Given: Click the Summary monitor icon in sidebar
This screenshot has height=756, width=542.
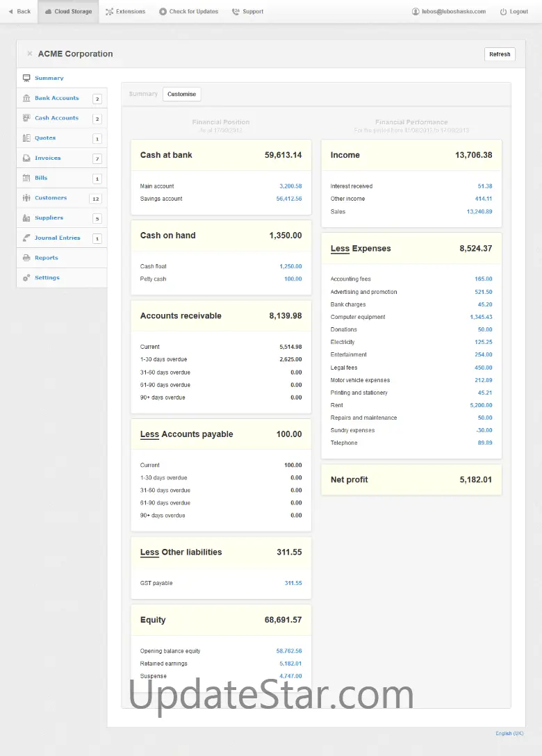Looking at the screenshot, I should tap(26, 78).
